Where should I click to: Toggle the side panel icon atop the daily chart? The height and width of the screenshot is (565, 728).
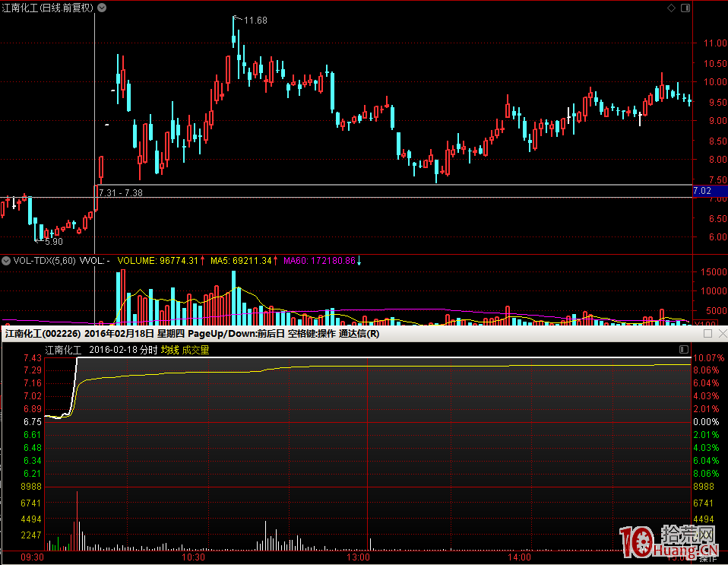685,8
